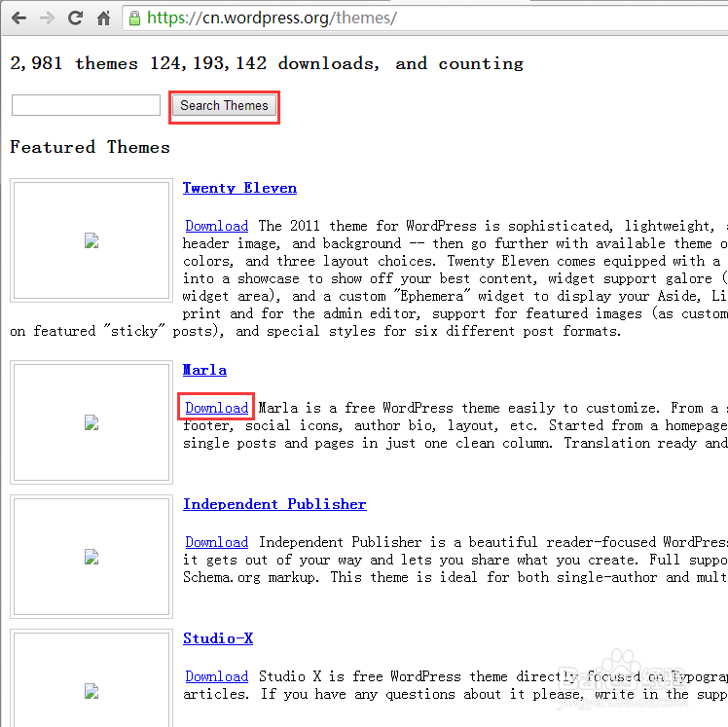Reload the page with the refresh icon
This screenshot has width=728, height=727.
point(75,18)
